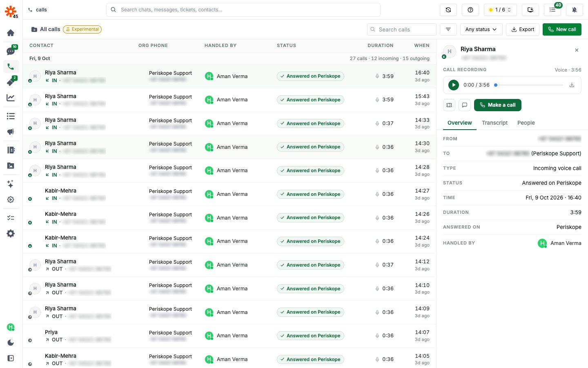
Task: Click the New call button
Action: [562, 29]
